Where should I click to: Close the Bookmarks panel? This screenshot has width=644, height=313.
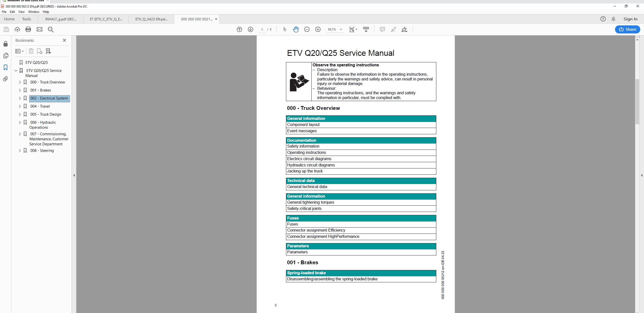64,40
